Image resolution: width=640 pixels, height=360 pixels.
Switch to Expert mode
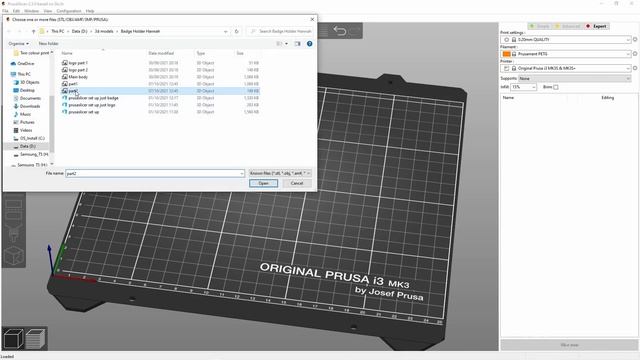(596, 26)
